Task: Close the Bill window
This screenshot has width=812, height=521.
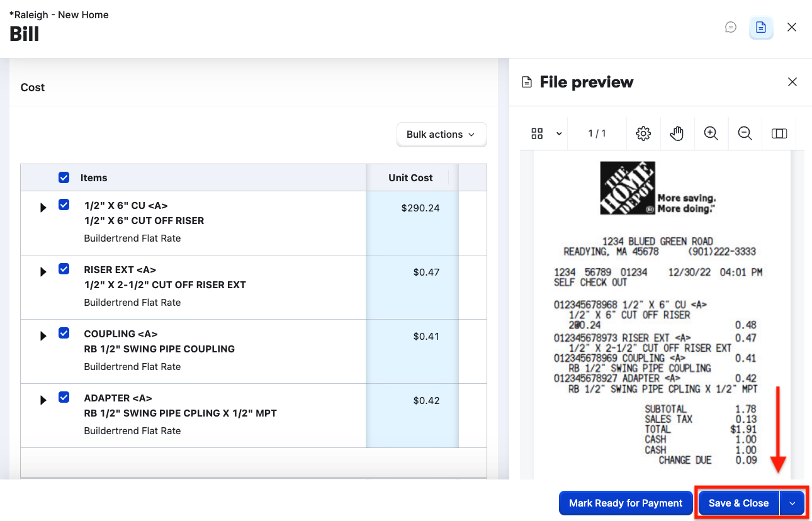Action: pyautogui.click(x=792, y=27)
